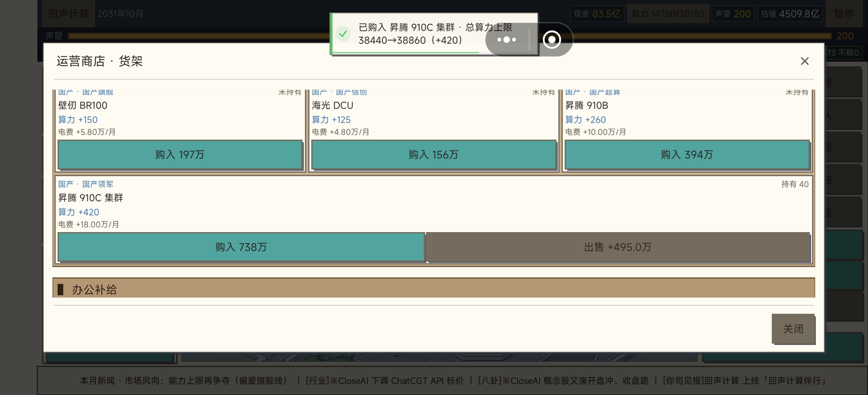This screenshot has height=395, width=868.
Task: Click 算力 +150 stat text
Action: point(78,120)
